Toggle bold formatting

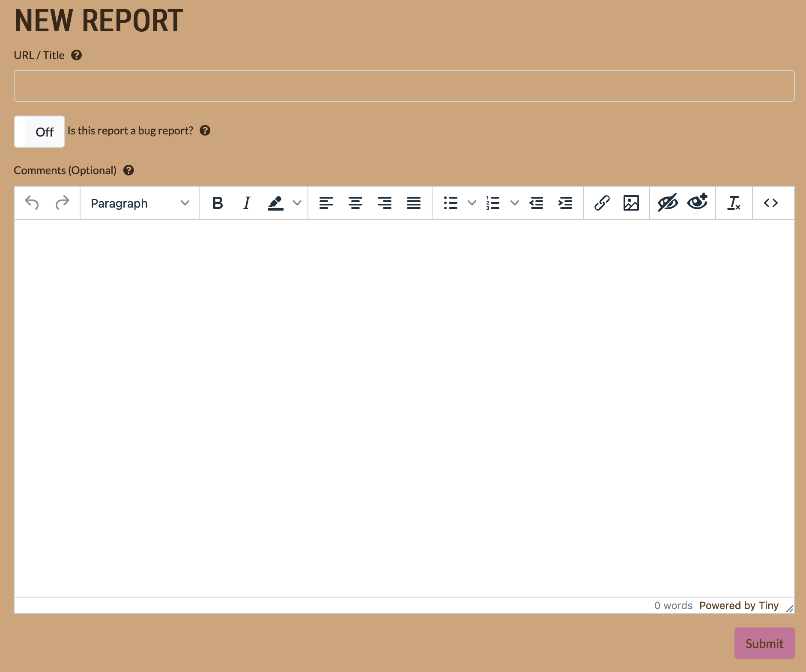tap(218, 203)
